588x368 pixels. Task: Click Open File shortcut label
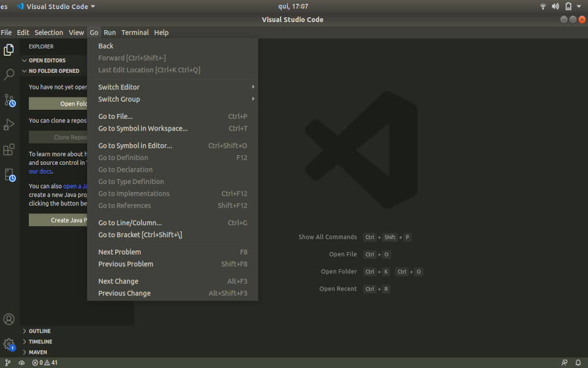pos(343,254)
